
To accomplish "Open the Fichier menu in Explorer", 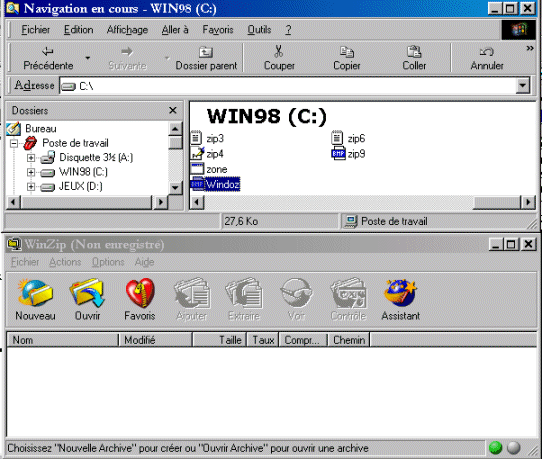I will 35,30.
